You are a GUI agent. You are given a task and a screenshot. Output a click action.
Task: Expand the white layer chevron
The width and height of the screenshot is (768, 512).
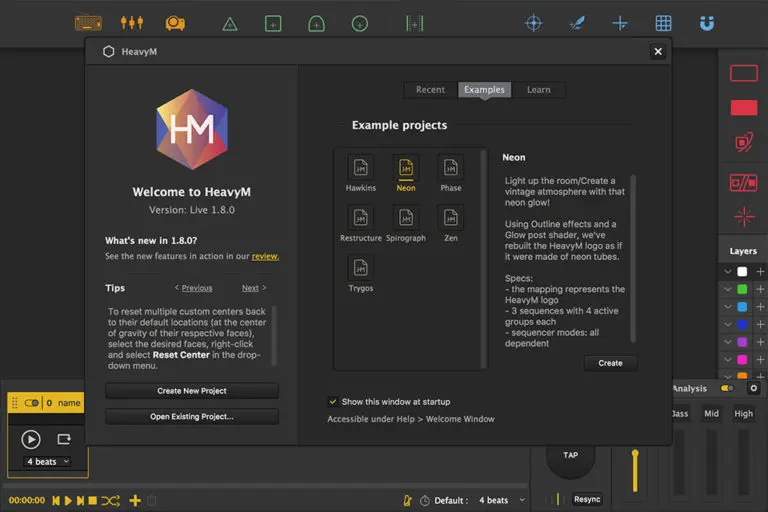728,271
